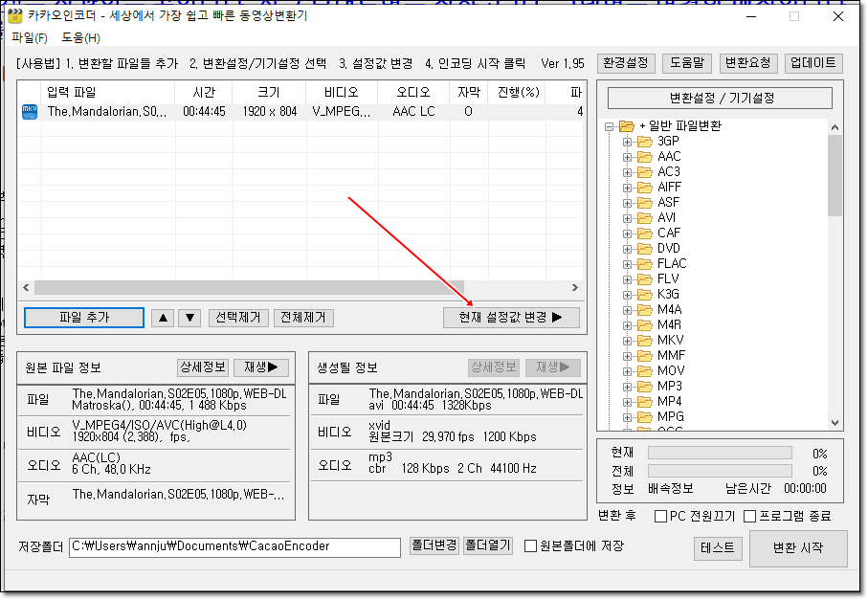Click the 테스트 button
The height and width of the screenshot is (600, 868).
point(718,548)
